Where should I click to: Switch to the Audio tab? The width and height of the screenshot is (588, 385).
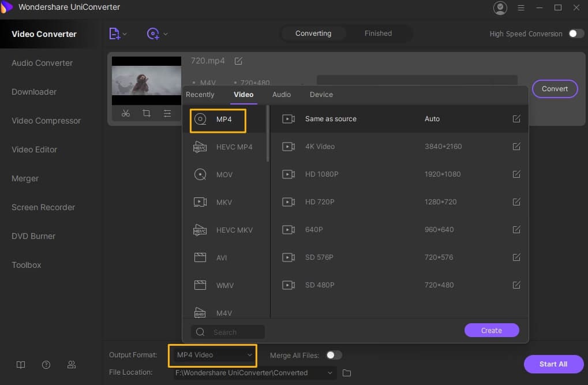(x=281, y=95)
